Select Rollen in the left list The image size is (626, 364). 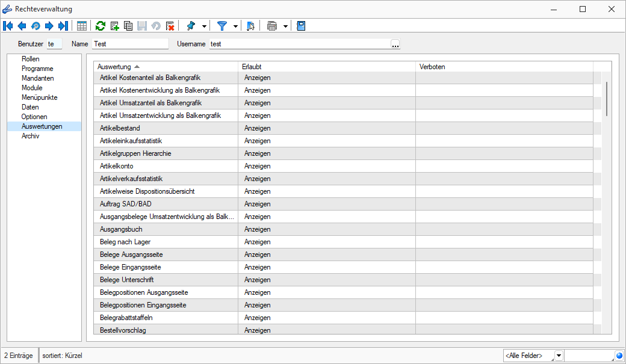click(30, 59)
